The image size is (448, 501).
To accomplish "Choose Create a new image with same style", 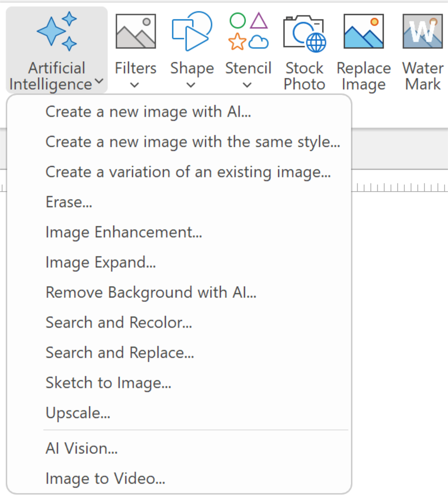I will pos(193,142).
